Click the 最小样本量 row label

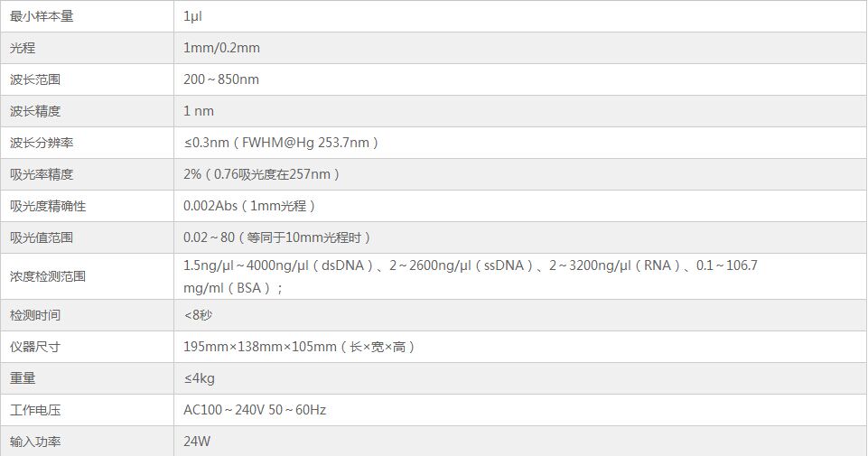coord(42,16)
